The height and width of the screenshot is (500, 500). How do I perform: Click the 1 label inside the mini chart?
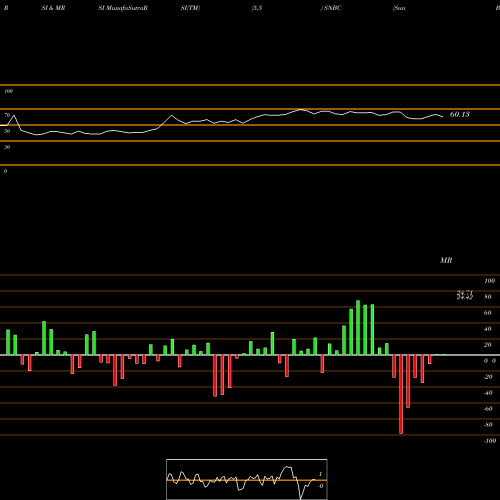(321, 474)
